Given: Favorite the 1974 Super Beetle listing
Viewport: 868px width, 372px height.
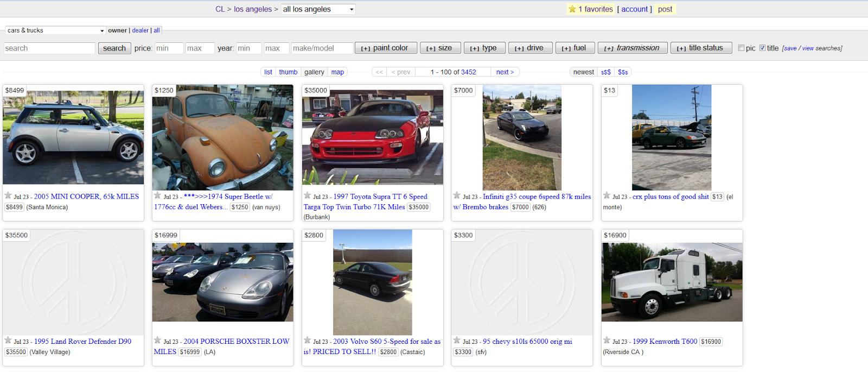Looking at the screenshot, I should pyautogui.click(x=157, y=196).
